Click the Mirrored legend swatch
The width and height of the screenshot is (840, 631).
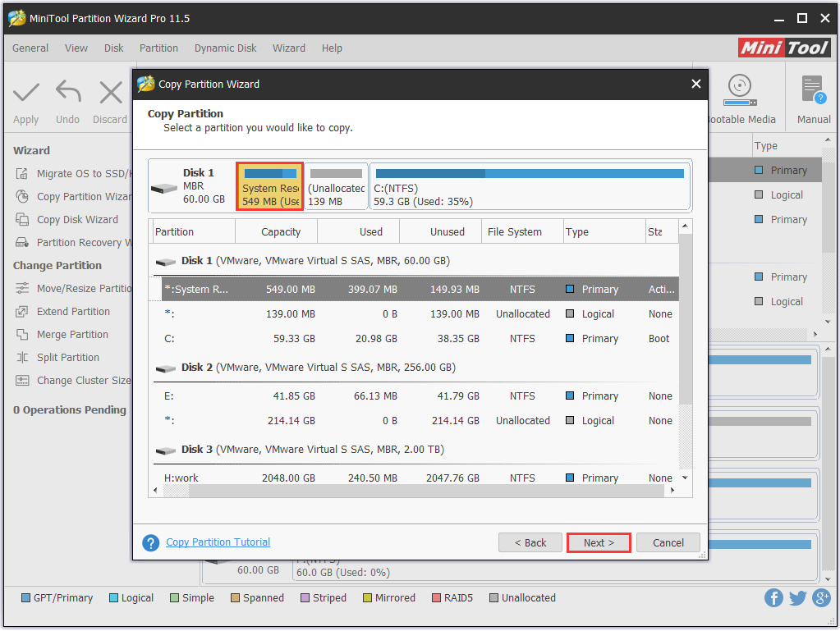click(367, 598)
